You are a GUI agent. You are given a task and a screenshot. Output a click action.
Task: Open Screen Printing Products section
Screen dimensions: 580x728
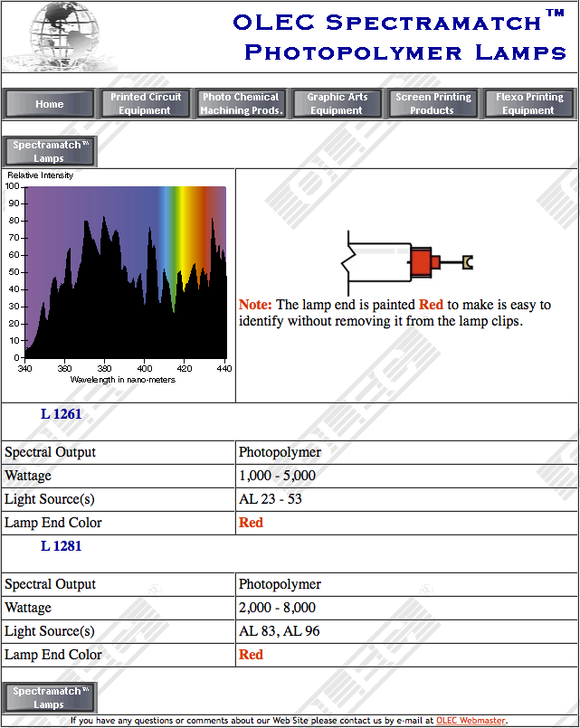(x=433, y=103)
